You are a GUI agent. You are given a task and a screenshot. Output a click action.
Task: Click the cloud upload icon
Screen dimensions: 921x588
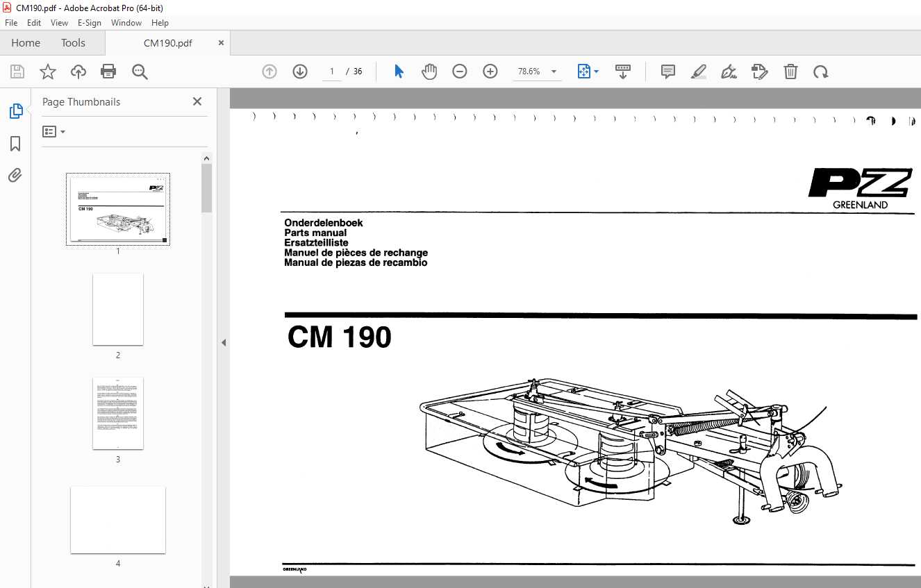78,72
